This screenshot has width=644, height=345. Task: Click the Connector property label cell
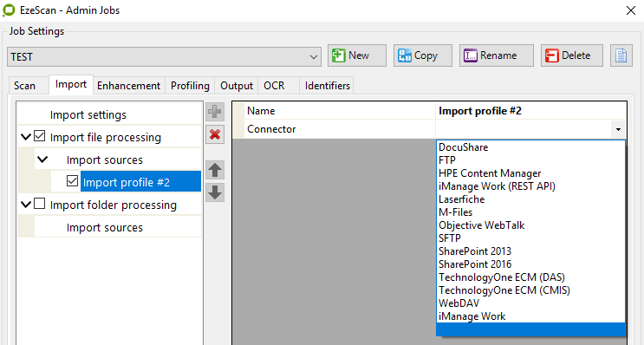point(340,129)
